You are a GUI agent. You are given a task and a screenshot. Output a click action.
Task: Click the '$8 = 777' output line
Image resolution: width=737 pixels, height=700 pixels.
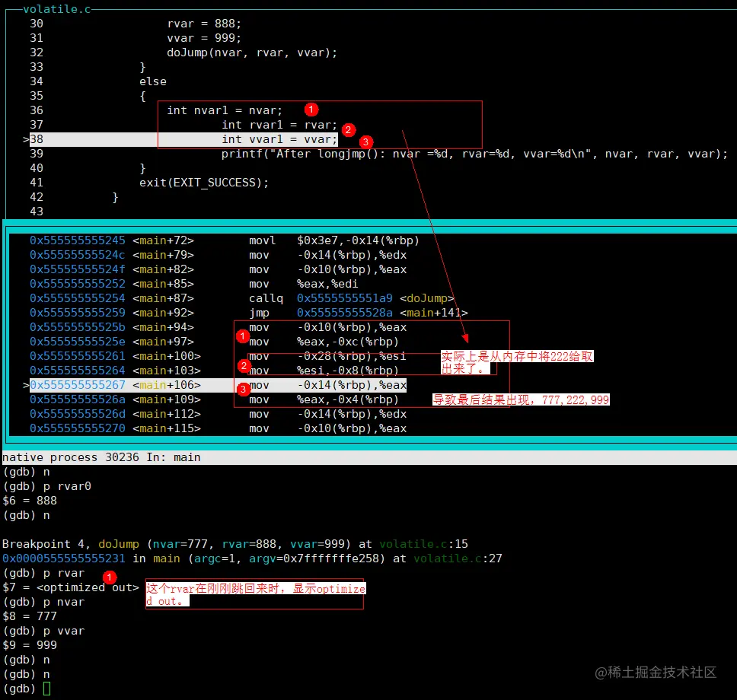point(30,616)
